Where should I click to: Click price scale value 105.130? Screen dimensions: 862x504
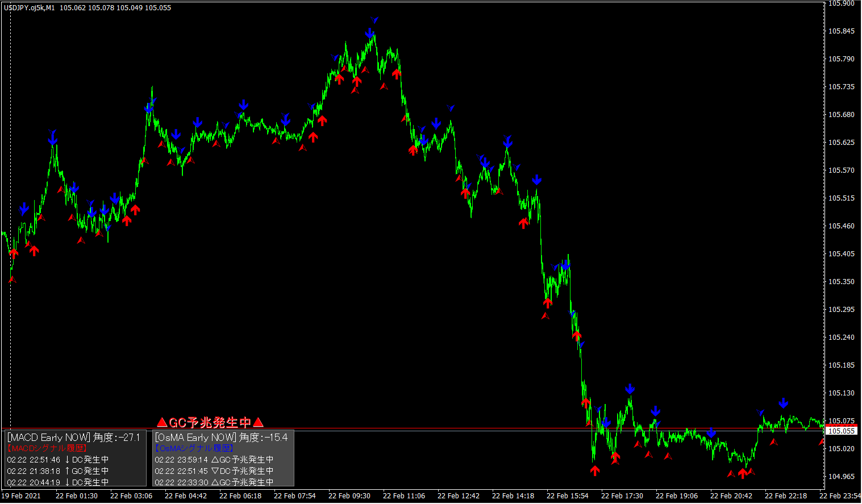pyautogui.click(x=842, y=393)
